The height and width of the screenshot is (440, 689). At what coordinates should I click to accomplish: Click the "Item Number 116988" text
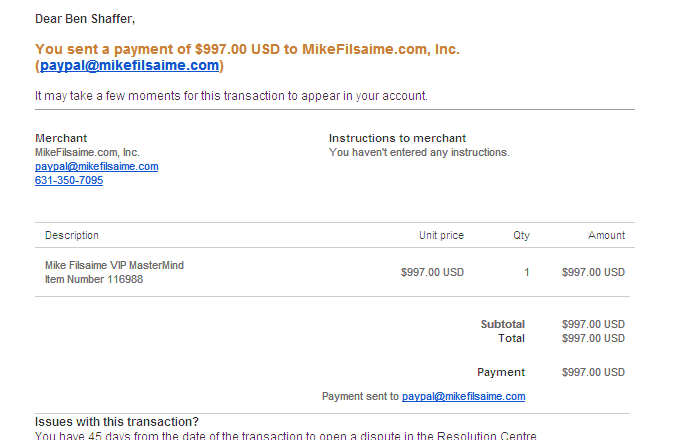click(94, 279)
